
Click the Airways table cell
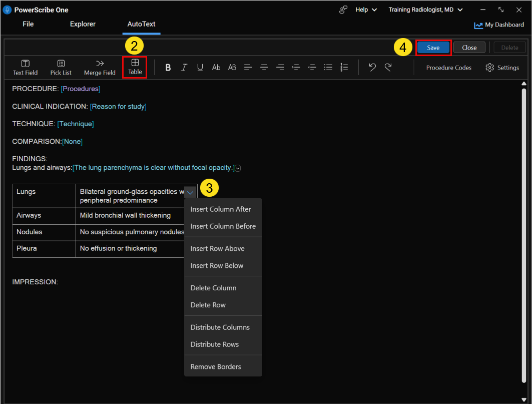coord(44,216)
